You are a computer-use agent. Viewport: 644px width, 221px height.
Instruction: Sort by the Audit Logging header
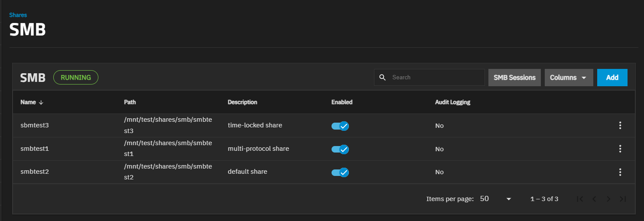[452, 102]
